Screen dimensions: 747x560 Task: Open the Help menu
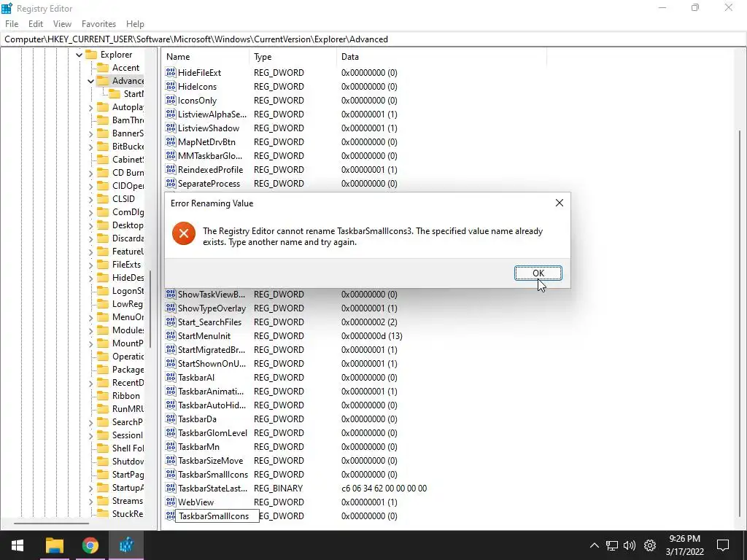click(x=135, y=24)
